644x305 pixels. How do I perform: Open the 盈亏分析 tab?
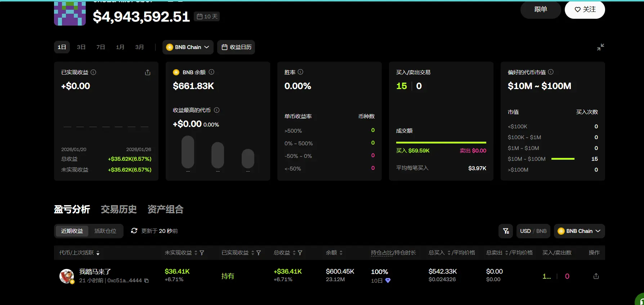click(72, 209)
